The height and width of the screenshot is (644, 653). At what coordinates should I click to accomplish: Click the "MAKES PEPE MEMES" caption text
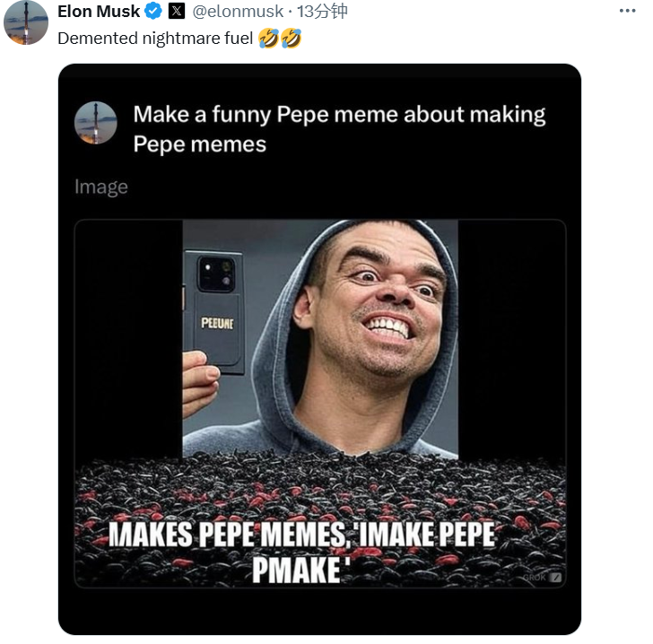[226, 535]
